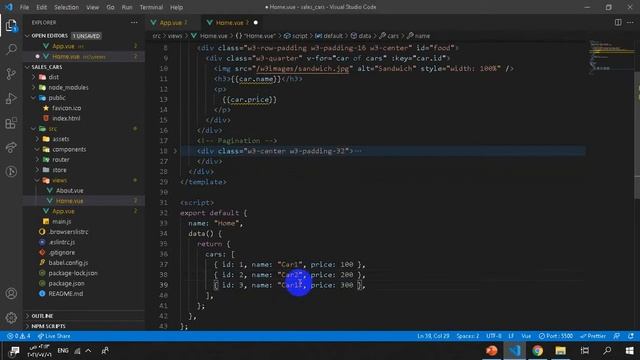The image size is (640, 360).
Task: Expand the node_modules folder
Action: 68,87
